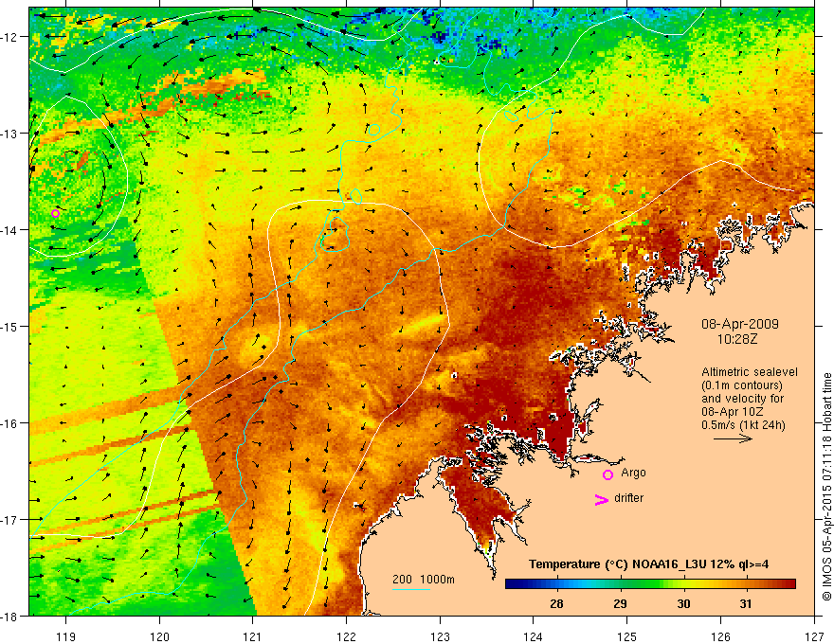Click the latitude label -13
The height and width of the screenshot is (644, 834).
click(11, 133)
